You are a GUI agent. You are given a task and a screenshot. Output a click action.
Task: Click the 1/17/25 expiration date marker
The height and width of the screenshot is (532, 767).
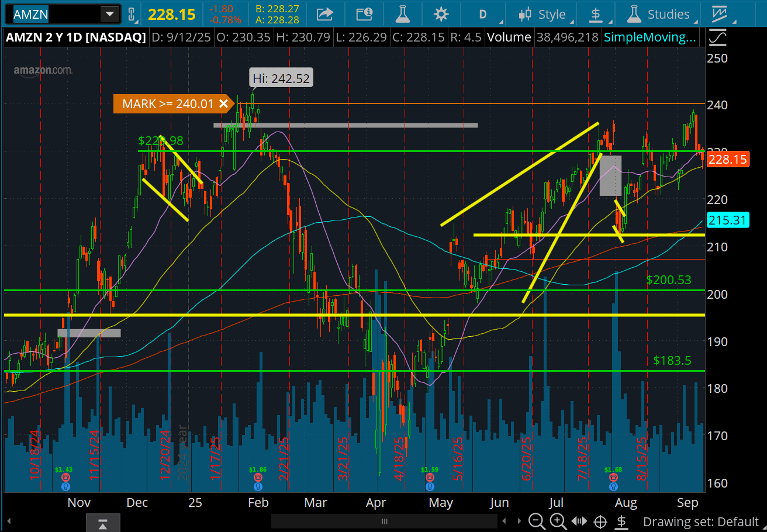[x=215, y=459]
